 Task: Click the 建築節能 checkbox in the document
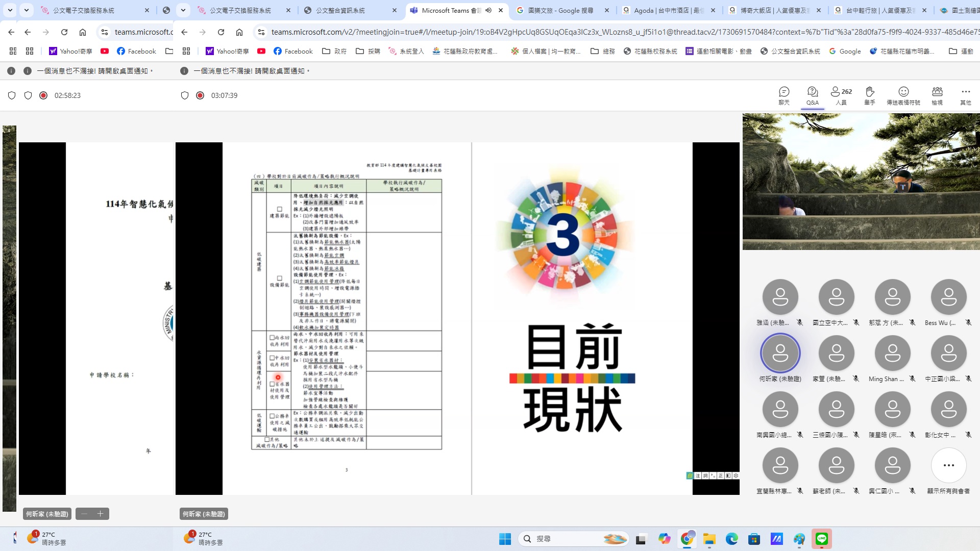[279, 209]
